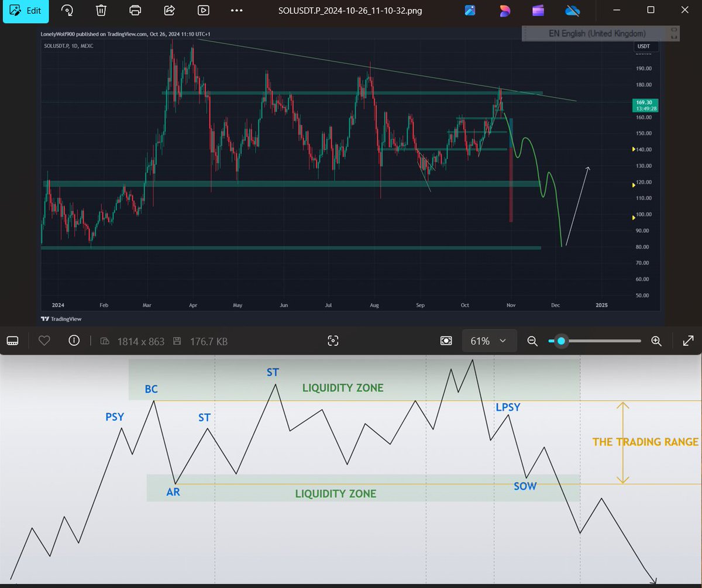Click the file size 176.7 KB
This screenshot has width=702, height=588.
(209, 341)
